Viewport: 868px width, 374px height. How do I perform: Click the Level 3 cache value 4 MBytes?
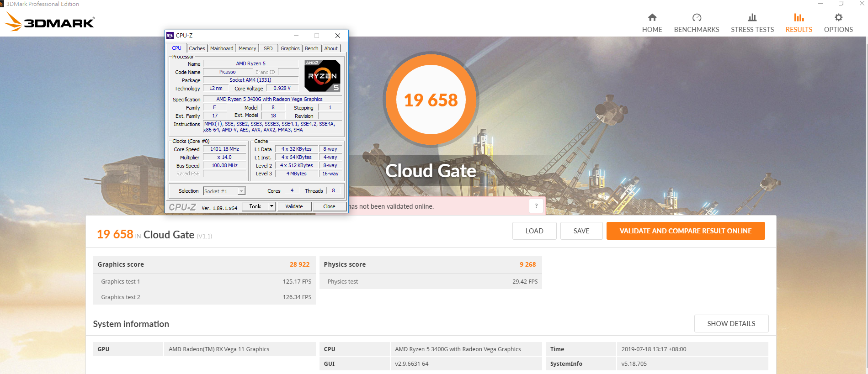point(297,174)
